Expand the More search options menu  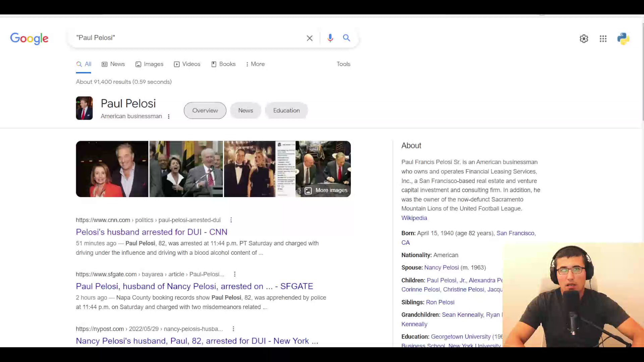[x=255, y=64]
